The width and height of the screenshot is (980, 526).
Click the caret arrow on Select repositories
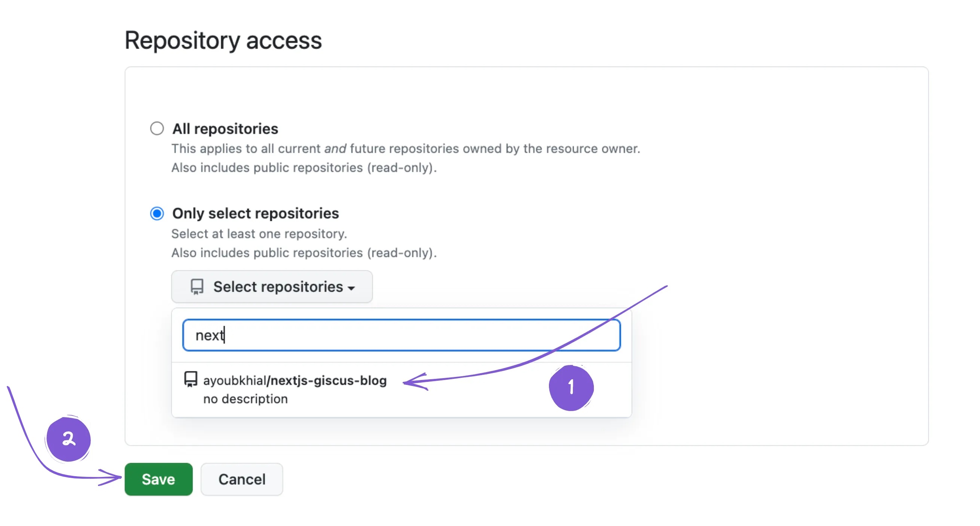coord(351,288)
